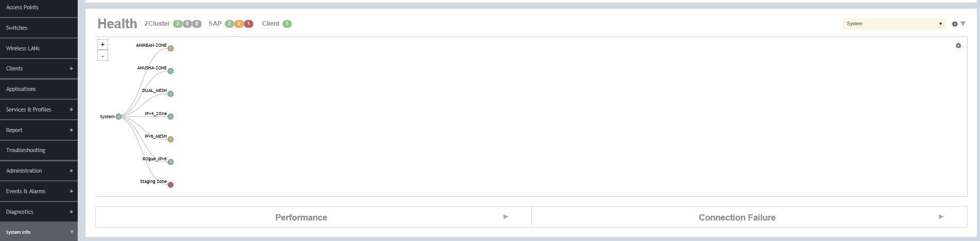
Task: Expand the Clients submenu arrow
Action: click(x=72, y=68)
